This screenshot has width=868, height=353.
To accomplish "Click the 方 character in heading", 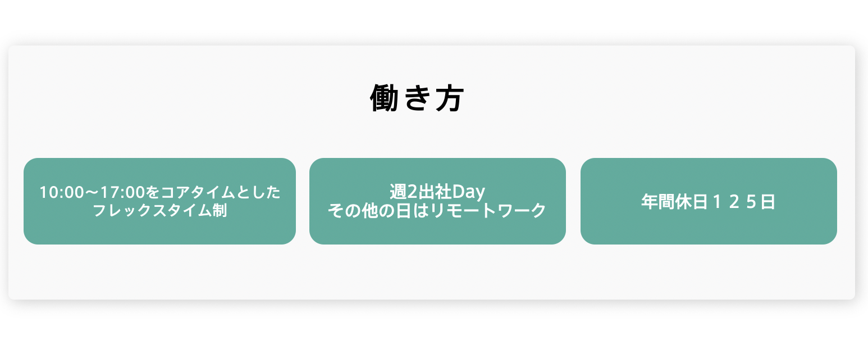I will tap(449, 99).
